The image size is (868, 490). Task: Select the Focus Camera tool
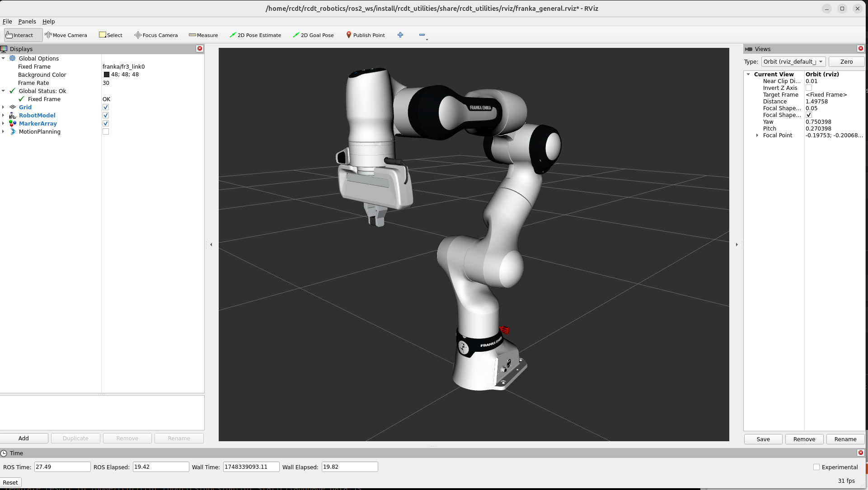[156, 35]
